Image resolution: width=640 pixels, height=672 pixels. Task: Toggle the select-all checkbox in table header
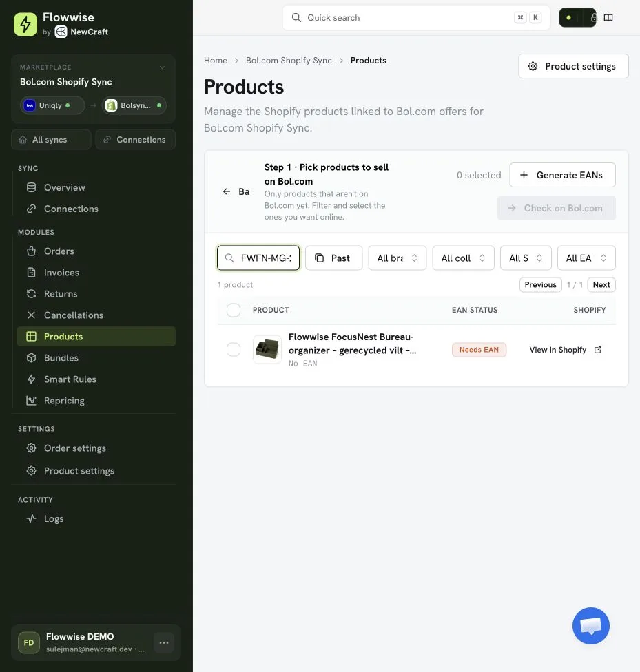pyautogui.click(x=234, y=310)
